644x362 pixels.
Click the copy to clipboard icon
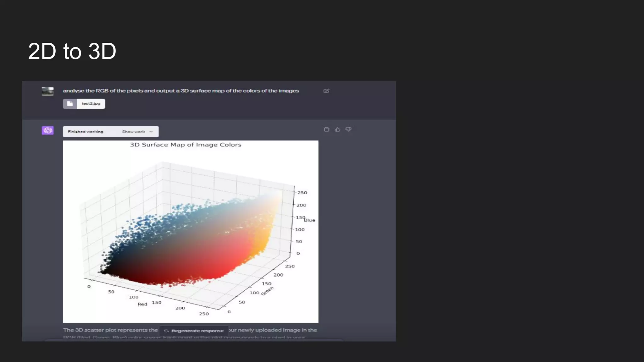click(327, 129)
